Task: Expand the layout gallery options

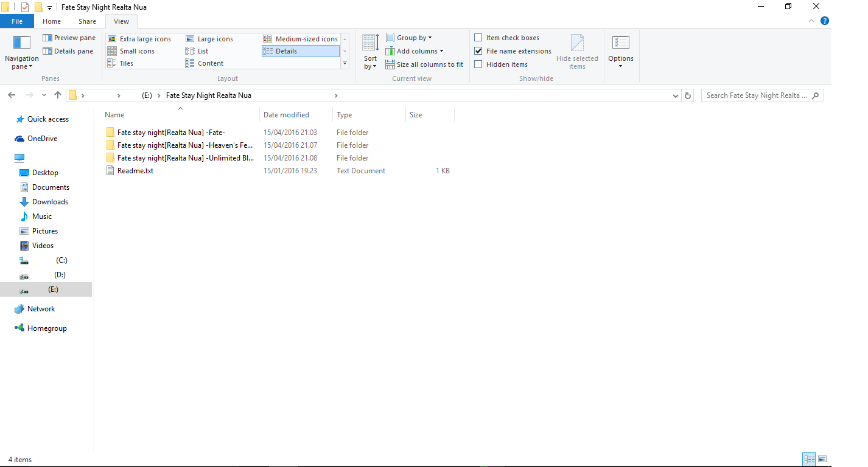Action: [345, 63]
